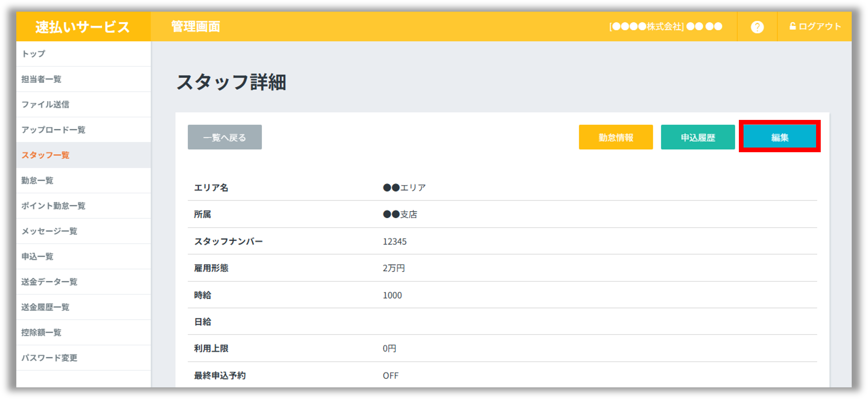Go to トップ in the sidebar

pyautogui.click(x=33, y=54)
